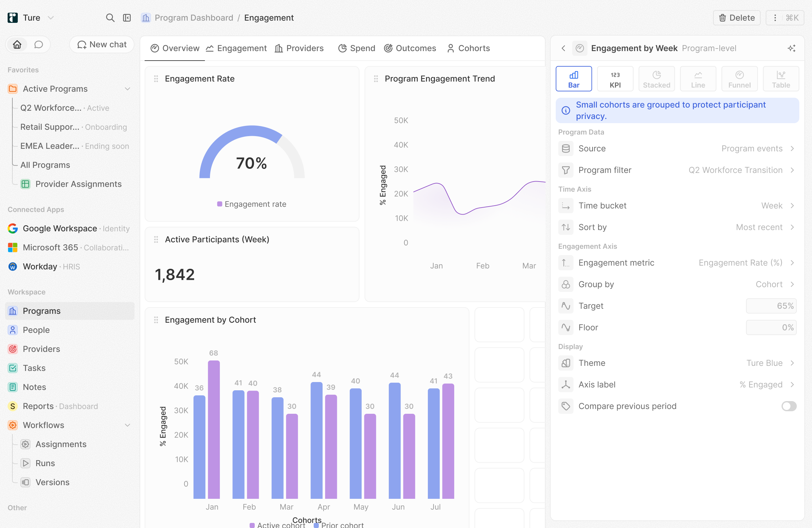The height and width of the screenshot is (528, 812).
Task: Select the KPI chart type
Action: (x=615, y=79)
